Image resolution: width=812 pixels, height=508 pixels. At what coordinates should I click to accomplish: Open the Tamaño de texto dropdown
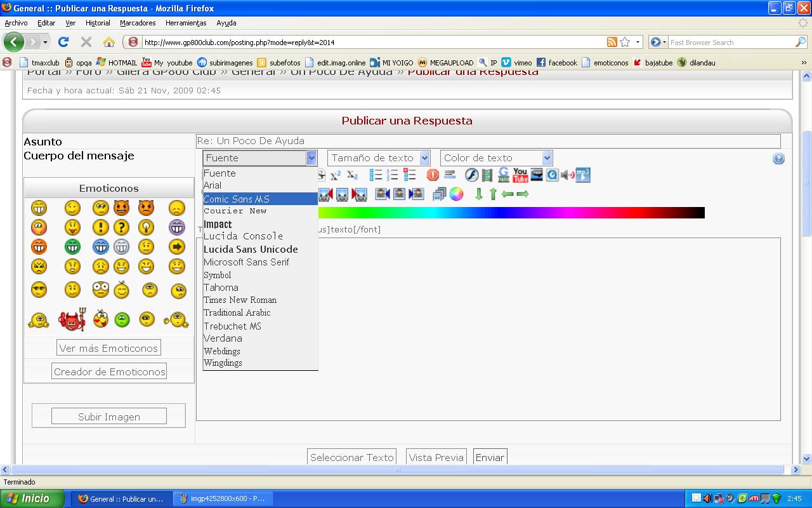point(379,158)
